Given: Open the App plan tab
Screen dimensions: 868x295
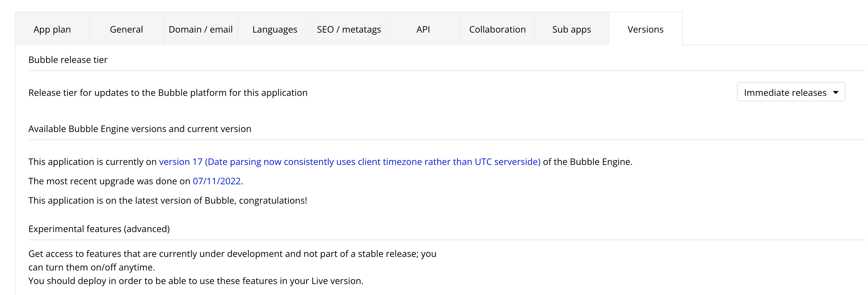Looking at the screenshot, I should [x=52, y=29].
